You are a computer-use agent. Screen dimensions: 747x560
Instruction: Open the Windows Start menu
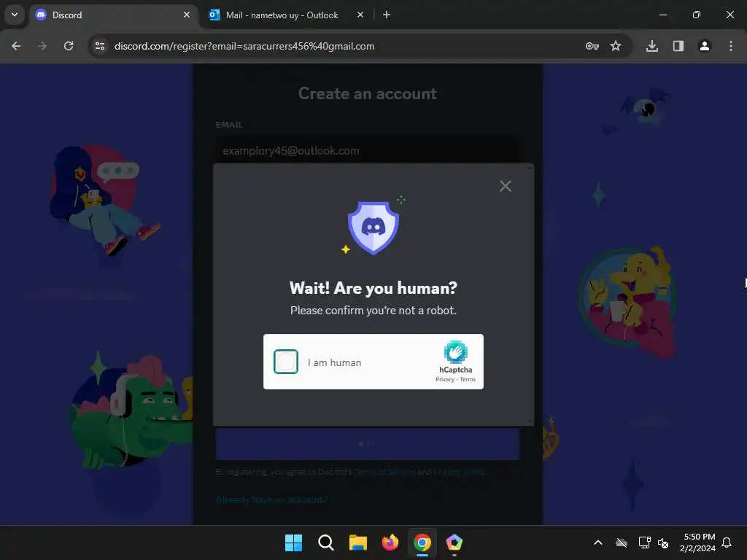293,542
